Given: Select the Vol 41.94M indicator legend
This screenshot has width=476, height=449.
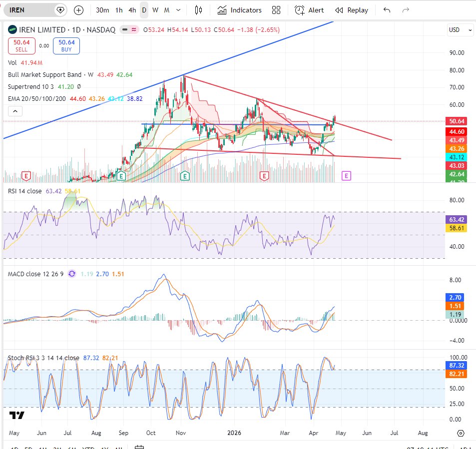Looking at the screenshot, I should pos(25,63).
